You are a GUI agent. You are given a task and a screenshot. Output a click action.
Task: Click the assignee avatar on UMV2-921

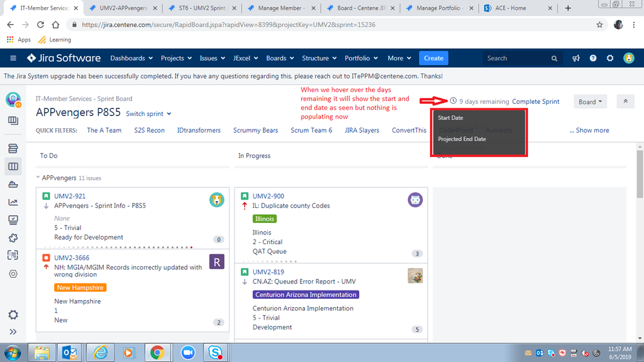pyautogui.click(x=217, y=200)
